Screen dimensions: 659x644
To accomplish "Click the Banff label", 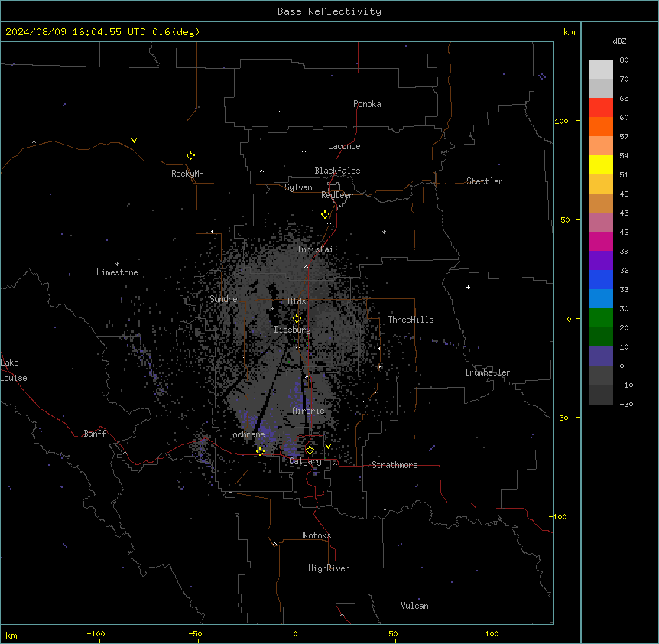I will [95, 434].
